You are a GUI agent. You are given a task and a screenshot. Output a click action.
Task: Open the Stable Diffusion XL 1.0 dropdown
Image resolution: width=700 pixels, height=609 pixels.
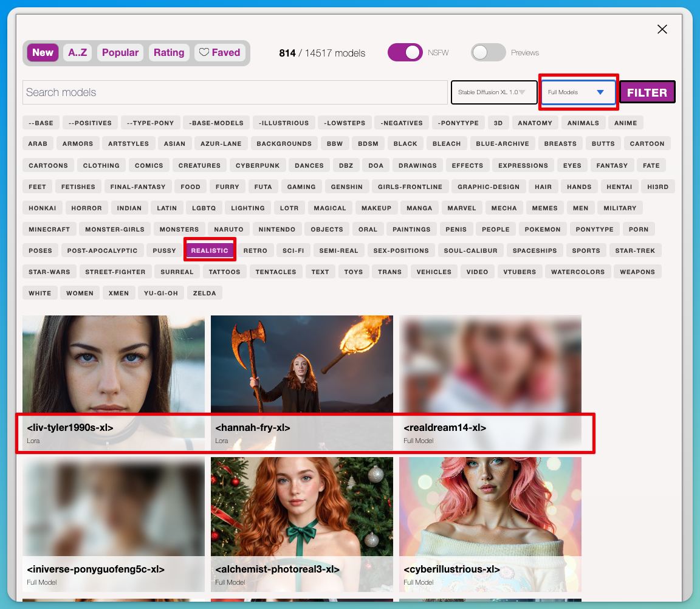point(493,92)
